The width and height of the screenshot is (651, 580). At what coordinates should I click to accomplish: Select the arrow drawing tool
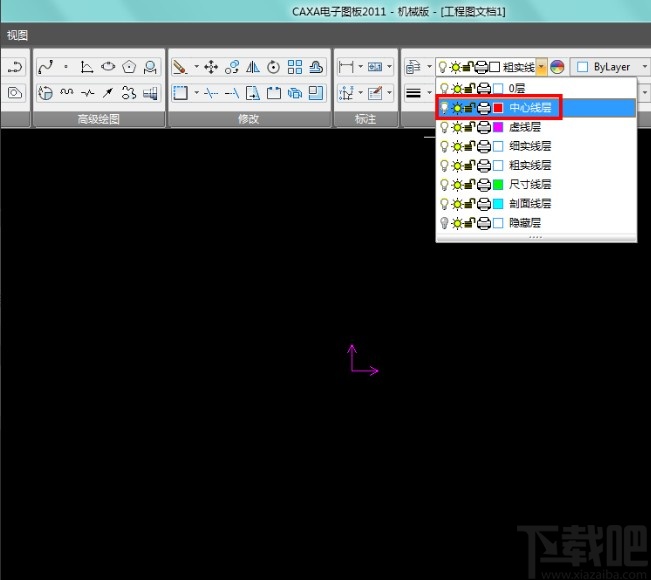coord(108,92)
